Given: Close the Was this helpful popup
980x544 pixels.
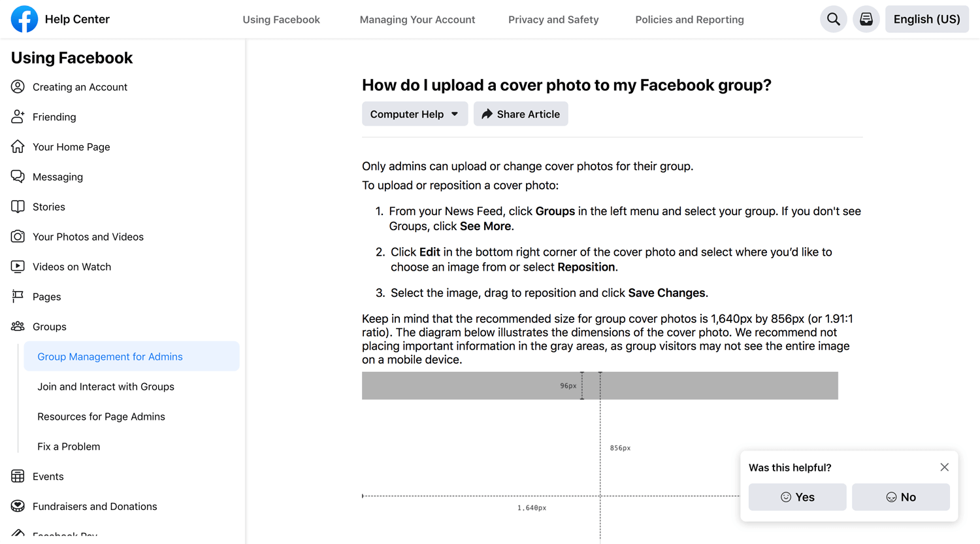Looking at the screenshot, I should coord(944,467).
